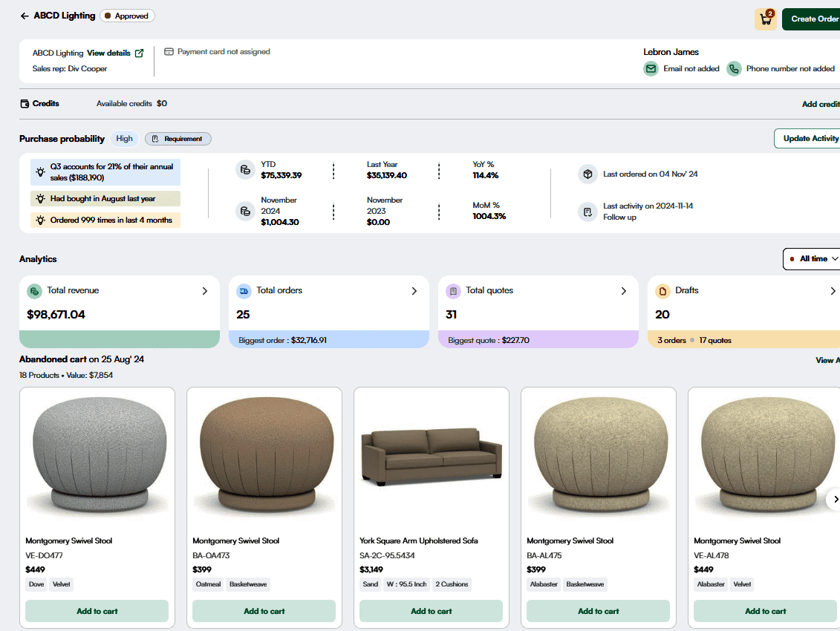840x631 pixels.
Task: Open the shopping cart icon
Action: coord(765,19)
